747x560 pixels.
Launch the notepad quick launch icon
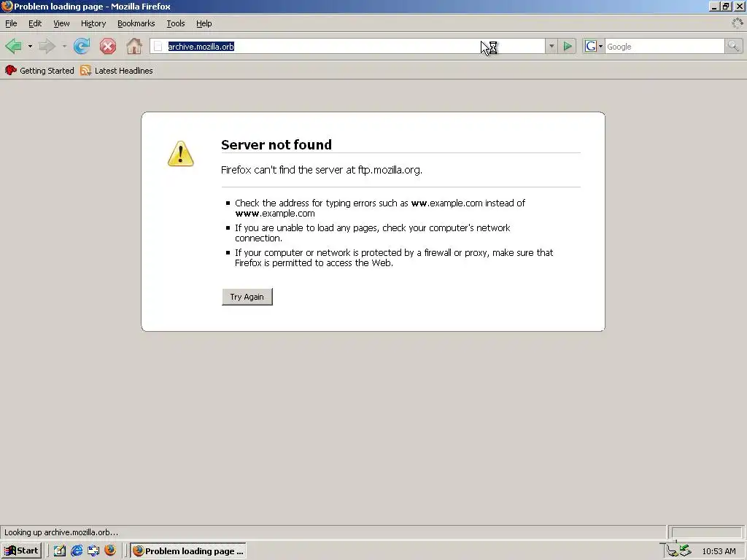pyautogui.click(x=60, y=551)
